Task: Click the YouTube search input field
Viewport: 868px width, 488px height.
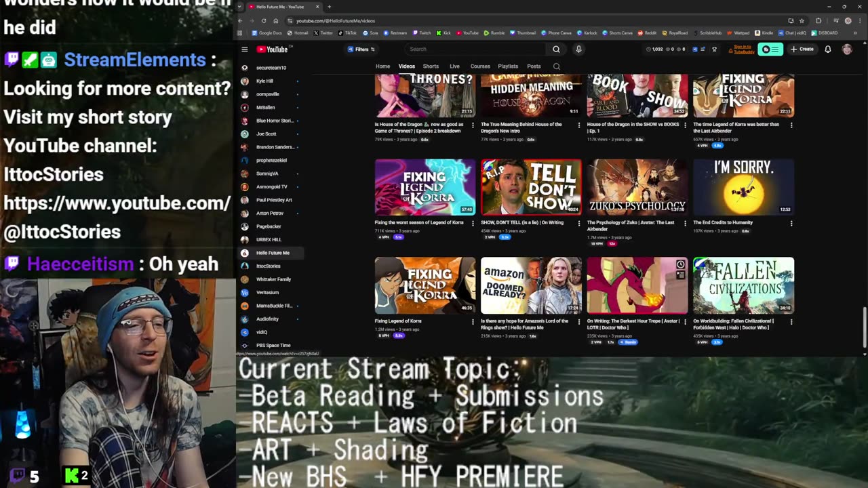Action: click(x=475, y=49)
